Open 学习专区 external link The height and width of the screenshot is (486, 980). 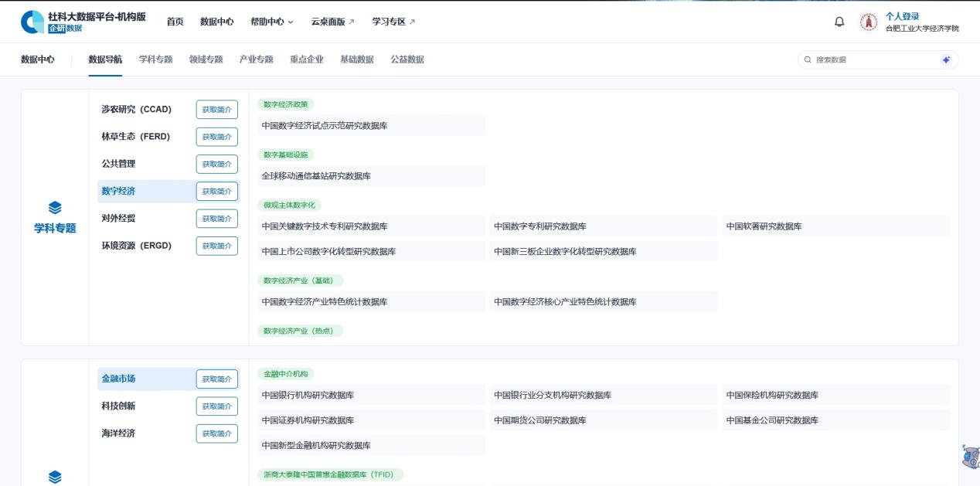click(x=393, y=22)
